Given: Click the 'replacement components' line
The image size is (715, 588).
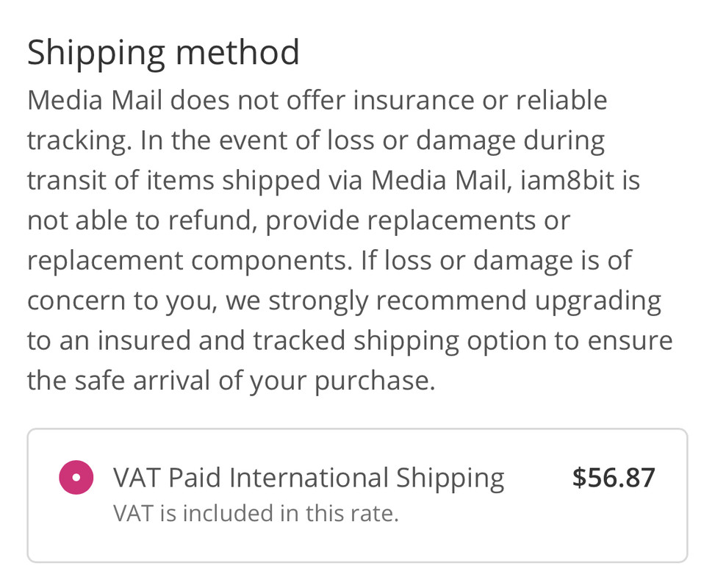Looking at the screenshot, I should [330, 260].
